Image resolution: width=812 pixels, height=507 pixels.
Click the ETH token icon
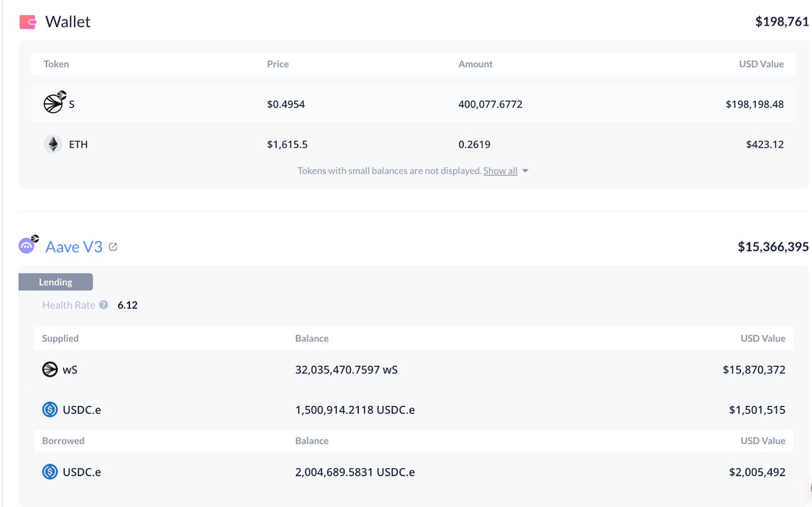pos(53,144)
